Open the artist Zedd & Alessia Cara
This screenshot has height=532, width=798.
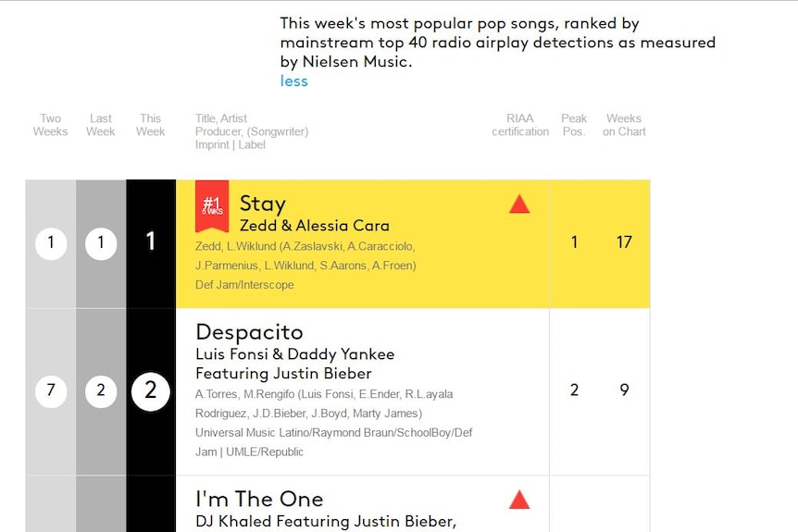pos(315,226)
